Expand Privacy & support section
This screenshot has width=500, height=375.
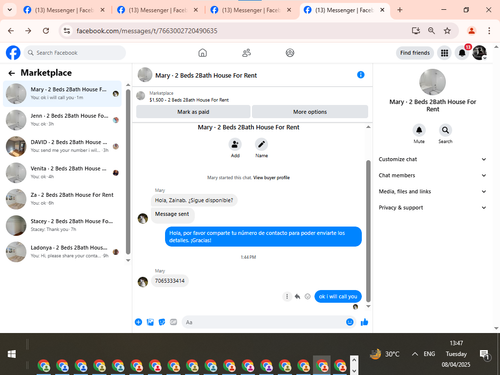click(x=432, y=208)
